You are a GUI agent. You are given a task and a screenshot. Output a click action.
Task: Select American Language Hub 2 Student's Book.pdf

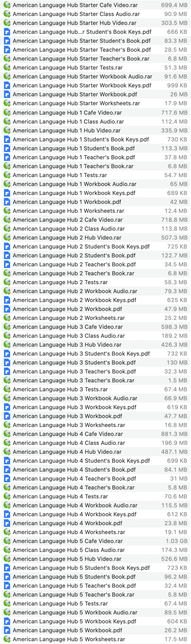click(74, 255)
